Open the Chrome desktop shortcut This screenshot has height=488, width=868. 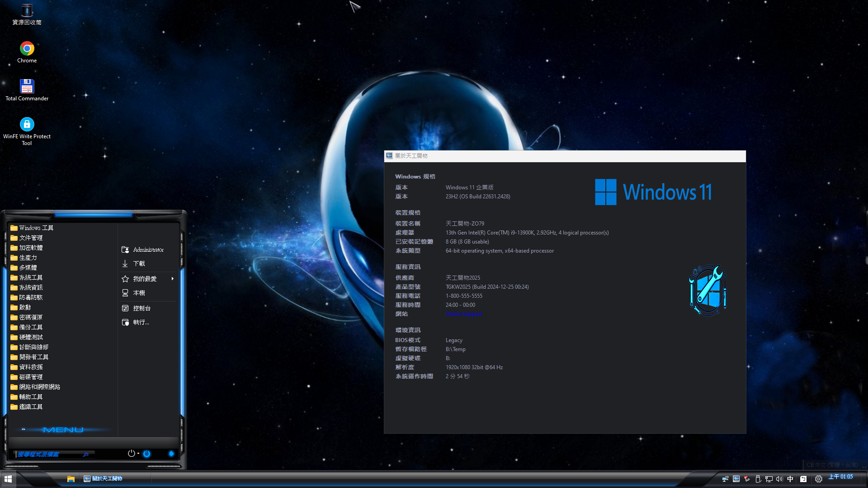27,49
